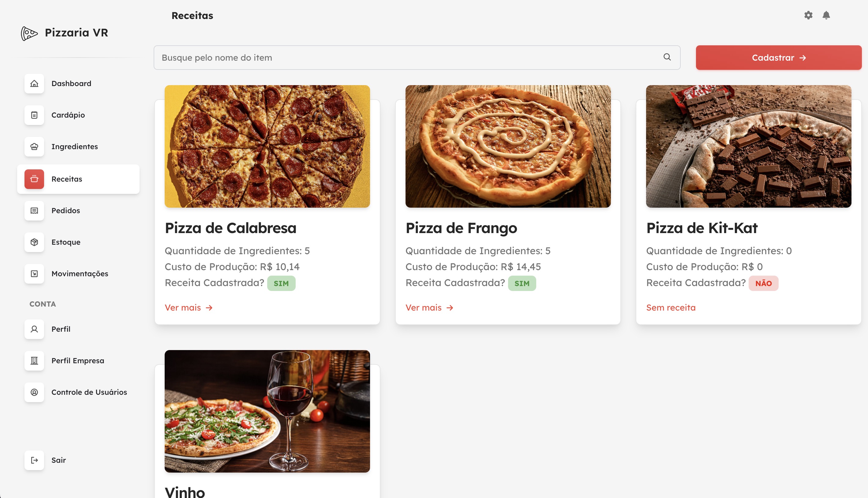
Task: Toggle the NÃO badge on Pizza de Kit-Kat
Action: (763, 283)
